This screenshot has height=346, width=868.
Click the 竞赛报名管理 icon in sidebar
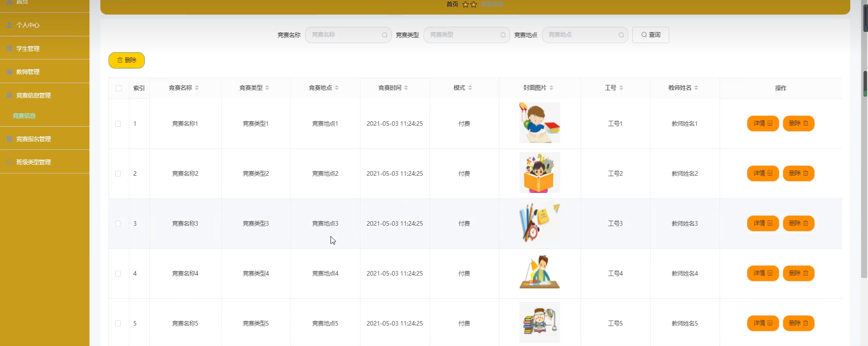click(x=10, y=139)
